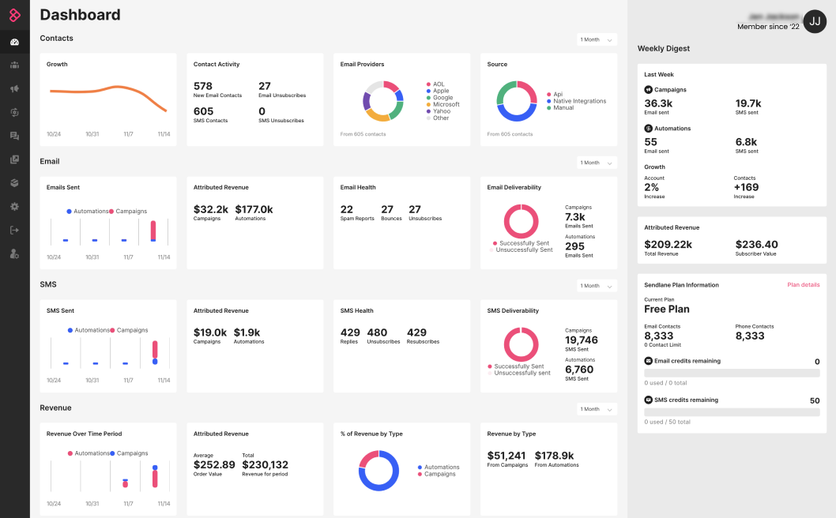Click the JJ profile avatar

pos(815,21)
